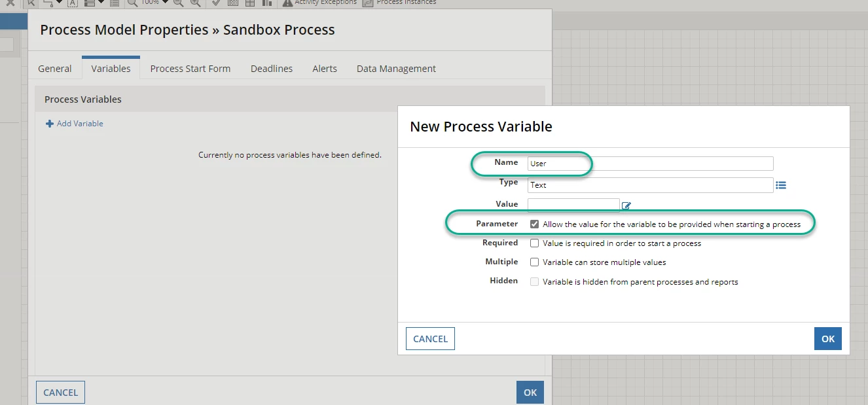Click the New Process Variable dialog title

pos(481,126)
